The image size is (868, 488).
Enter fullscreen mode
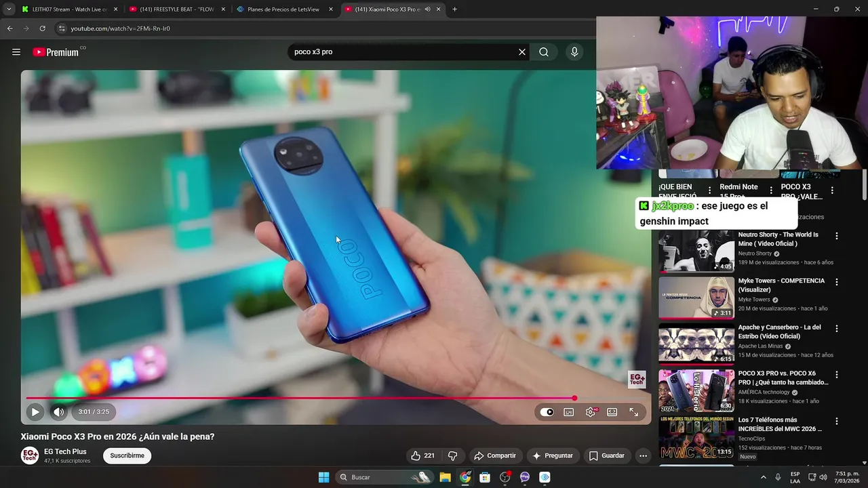(x=634, y=412)
